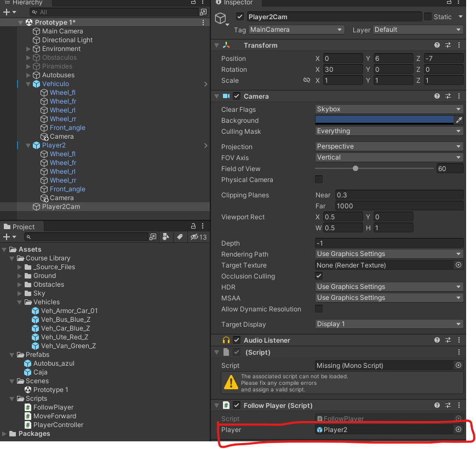Collapse the Vehiculo hierarchy node
The height and width of the screenshot is (449, 476).
pyautogui.click(x=28, y=84)
